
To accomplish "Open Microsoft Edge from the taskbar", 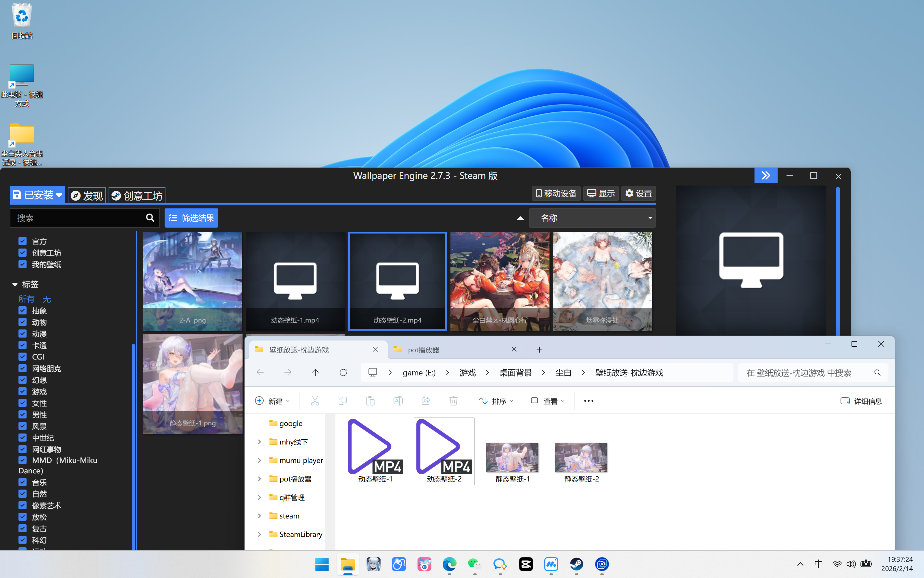I will click(x=449, y=564).
